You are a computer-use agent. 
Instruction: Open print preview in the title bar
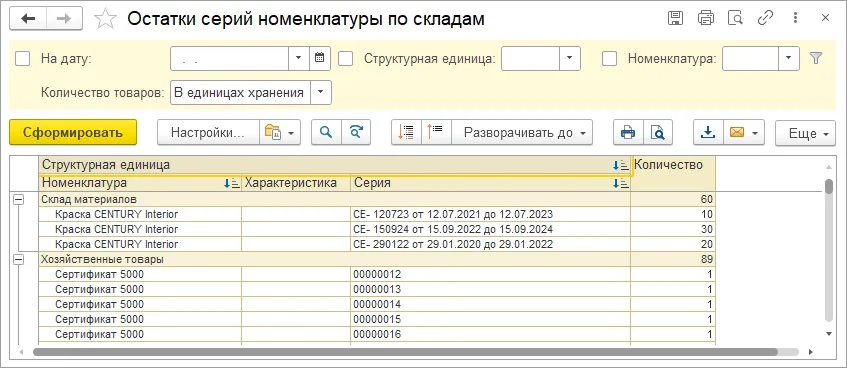click(x=735, y=18)
